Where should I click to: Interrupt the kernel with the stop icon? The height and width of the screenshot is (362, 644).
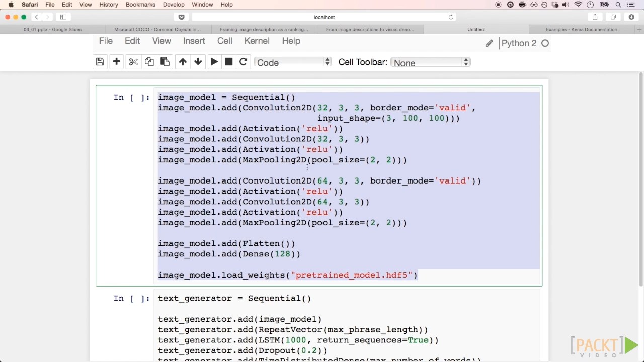[228, 62]
